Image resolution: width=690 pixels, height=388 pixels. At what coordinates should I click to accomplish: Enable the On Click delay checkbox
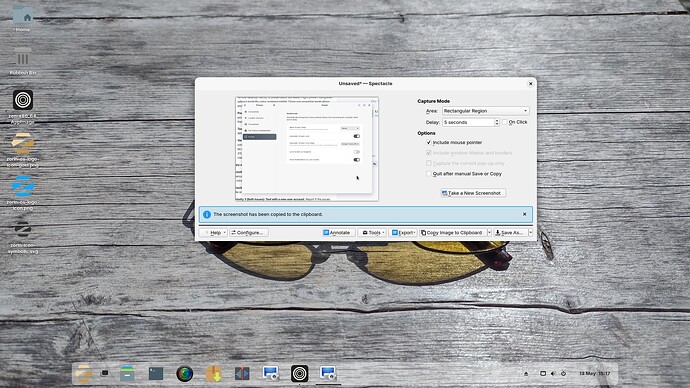(505, 122)
